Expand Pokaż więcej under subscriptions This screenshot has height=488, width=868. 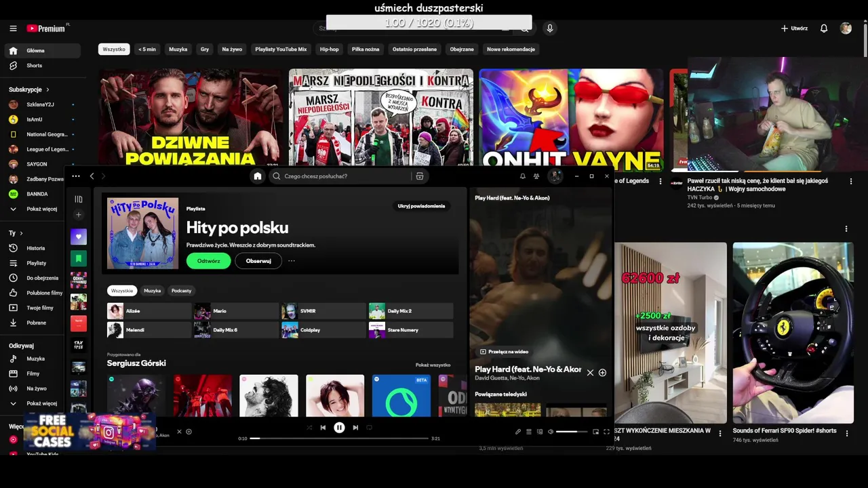[x=42, y=209]
